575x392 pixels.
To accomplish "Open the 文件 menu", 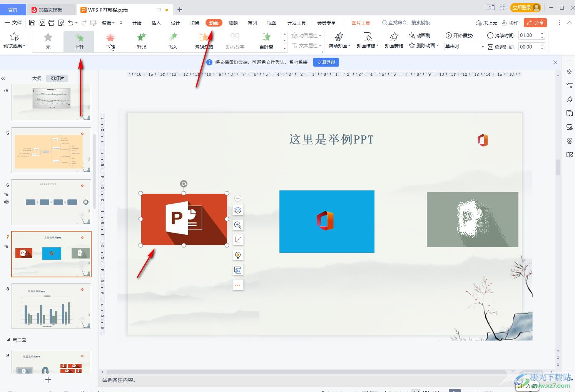I will (13, 23).
